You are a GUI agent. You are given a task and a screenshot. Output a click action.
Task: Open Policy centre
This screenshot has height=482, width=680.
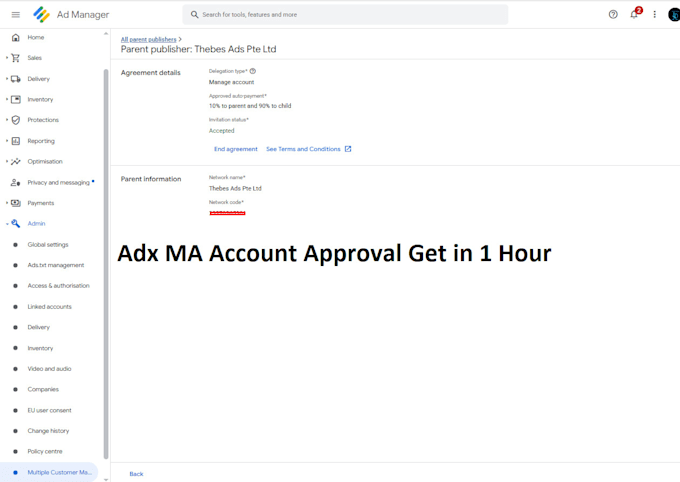click(45, 451)
